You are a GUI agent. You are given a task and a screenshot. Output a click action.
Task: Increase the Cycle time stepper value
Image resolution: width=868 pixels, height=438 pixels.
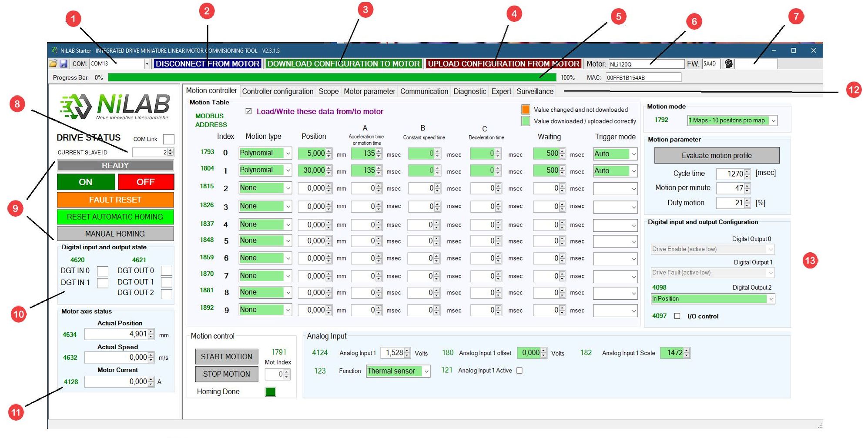pyautogui.click(x=747, y=171)
